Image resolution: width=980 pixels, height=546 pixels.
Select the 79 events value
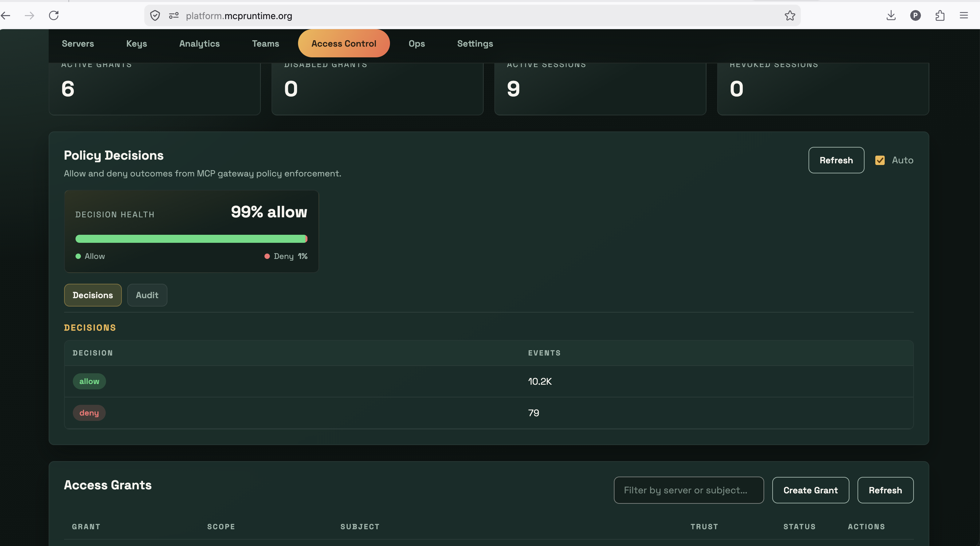tap(533, 413)
